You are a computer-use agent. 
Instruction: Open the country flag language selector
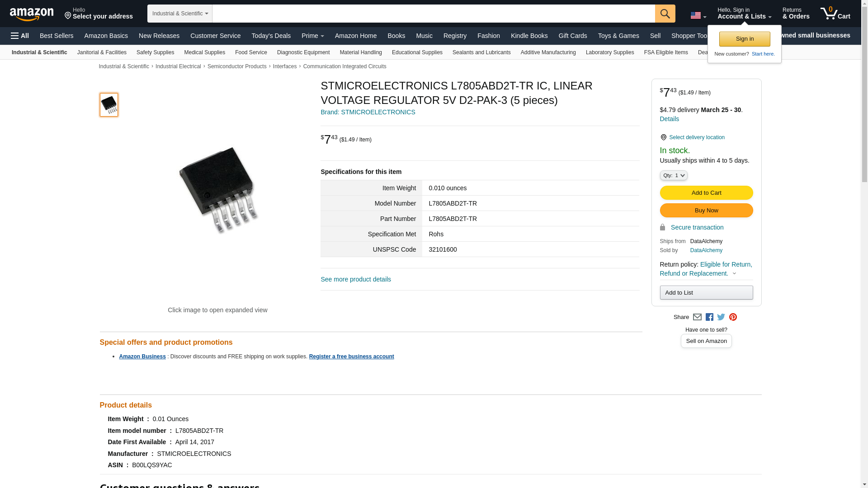tap(698, 15)
